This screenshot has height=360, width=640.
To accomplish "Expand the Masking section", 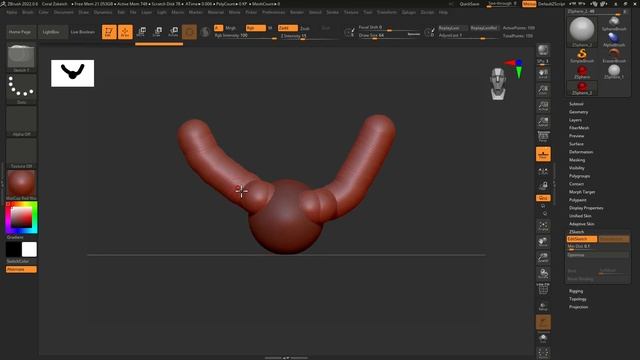I will [577, 160].
